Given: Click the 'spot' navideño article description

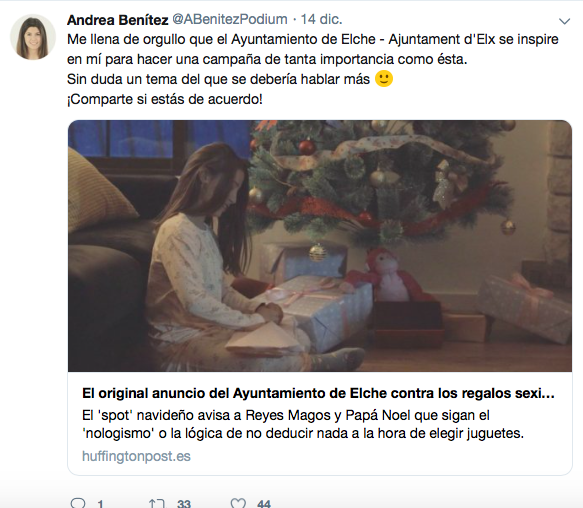Looking at the screenshot, I should click(x=303, y=424).
